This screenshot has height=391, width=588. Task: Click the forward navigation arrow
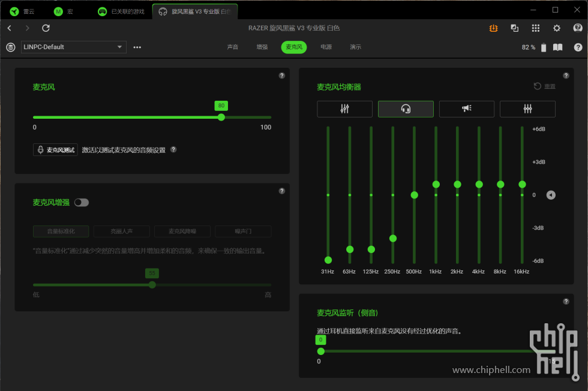pos(27,28)
